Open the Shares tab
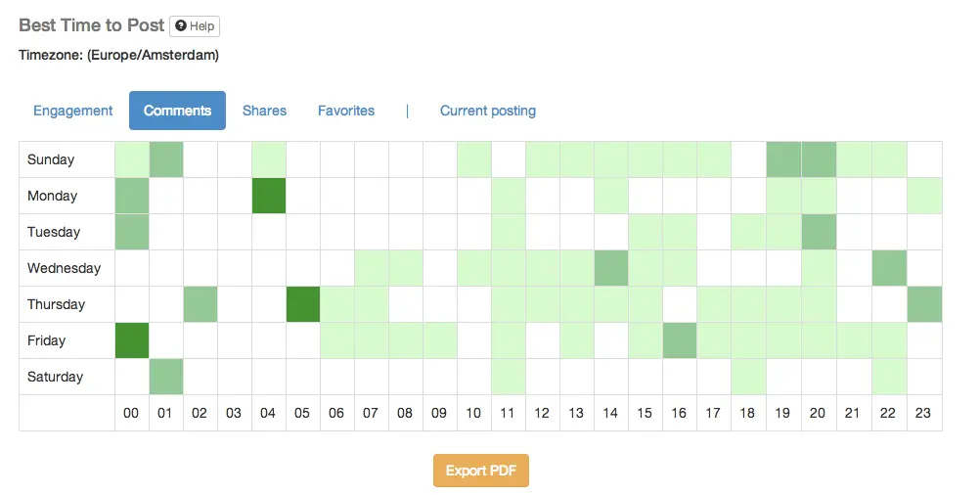The height and width of the screenshot is (495, 980). (x=264, y=111)
